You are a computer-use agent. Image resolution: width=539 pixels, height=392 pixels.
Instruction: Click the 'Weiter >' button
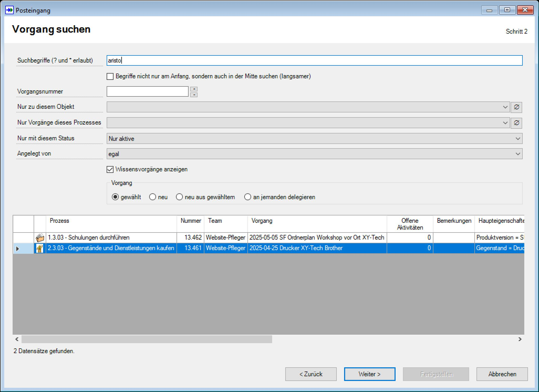(370, 374)
